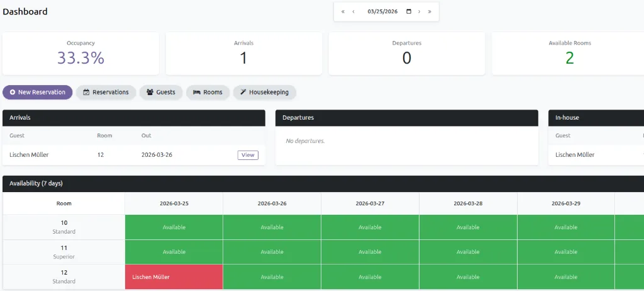Viewport: 644px width, 291px height.
Task: Select Room 12 Standard row label
Action: (x=64, y=277)
